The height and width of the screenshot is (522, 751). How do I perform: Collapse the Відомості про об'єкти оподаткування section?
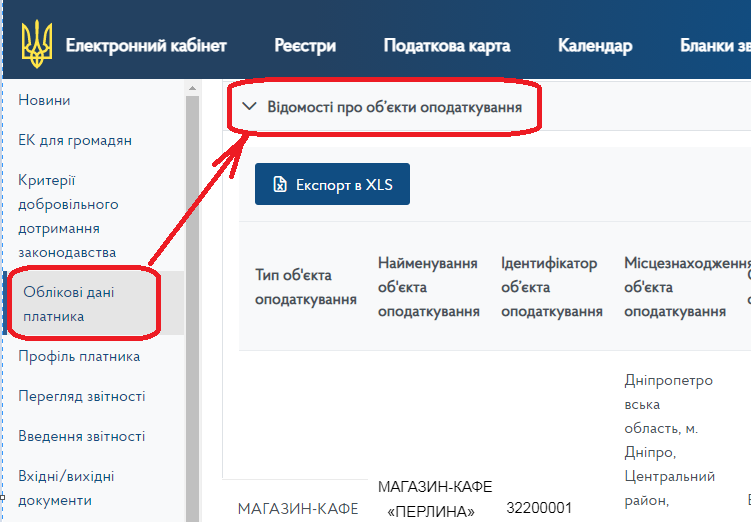tap(250, 105)
